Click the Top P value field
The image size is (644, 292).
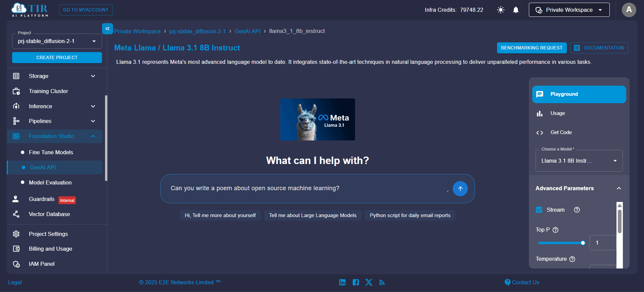coord(603,243)
